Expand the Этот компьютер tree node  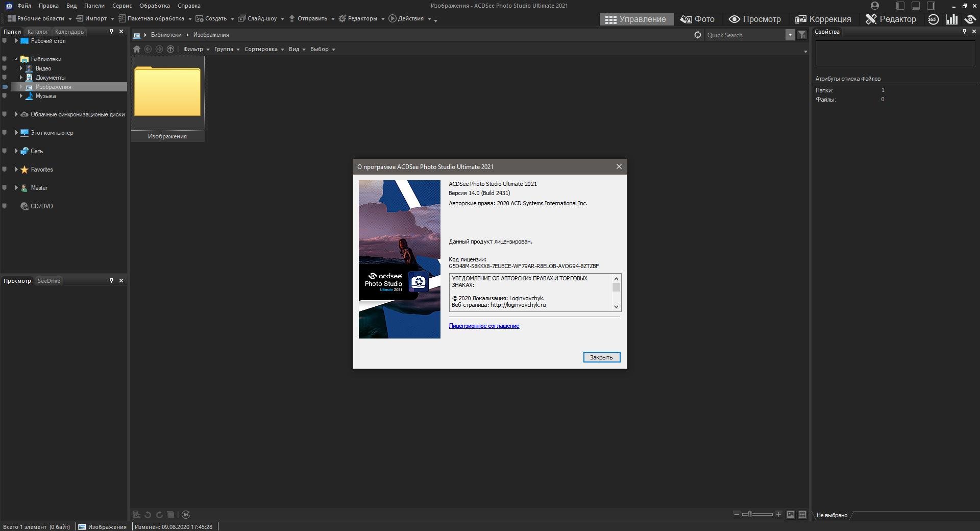point(16,133)
